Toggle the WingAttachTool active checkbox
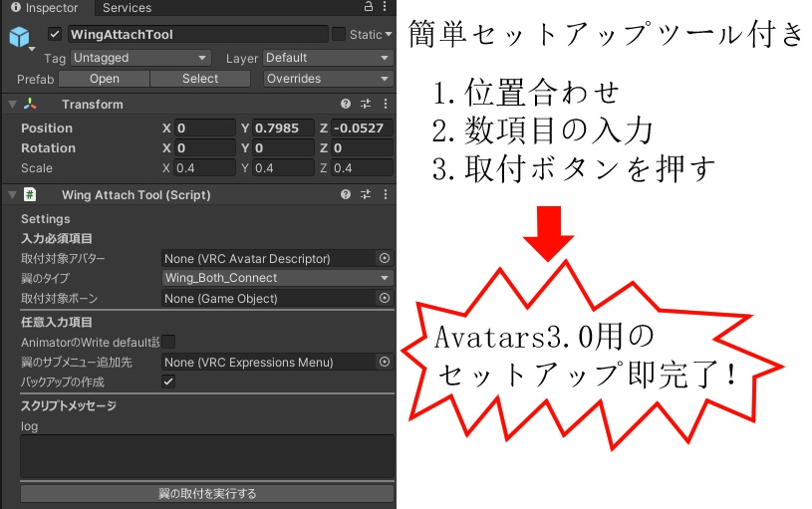 coord(55,34)
